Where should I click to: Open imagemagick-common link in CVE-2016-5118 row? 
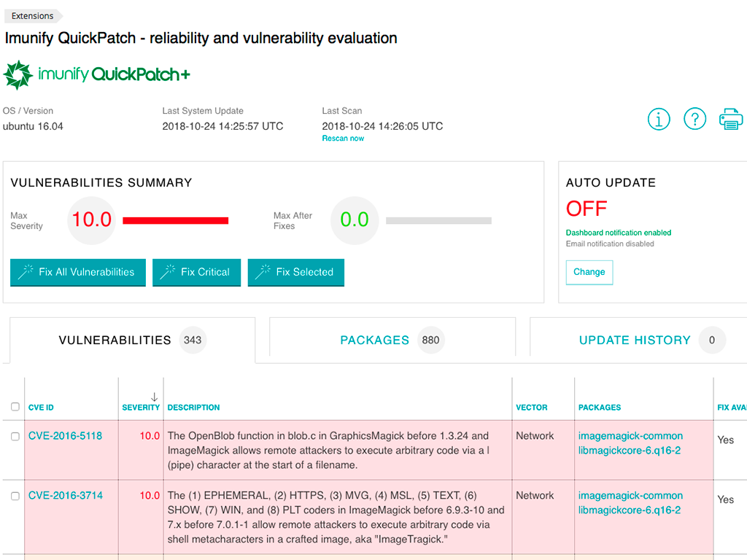[x=630, y=436]
